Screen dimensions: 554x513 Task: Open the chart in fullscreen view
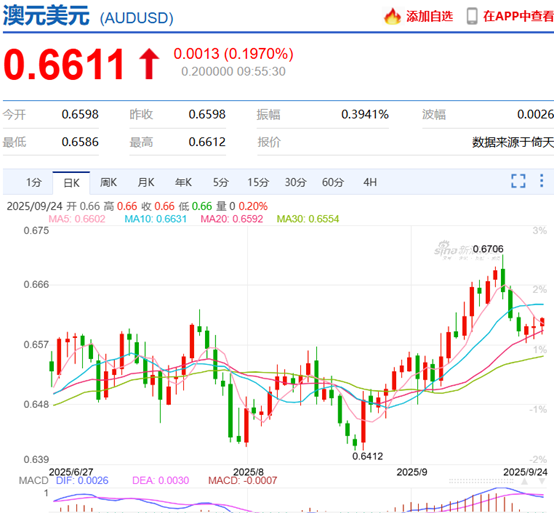click(x=518, y=181)
